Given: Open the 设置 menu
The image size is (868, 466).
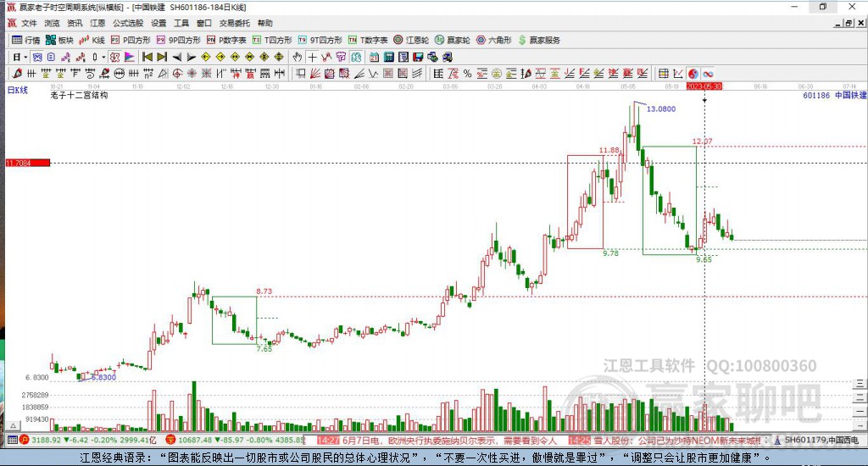Looking at the screenshot, I should point(159,23).
